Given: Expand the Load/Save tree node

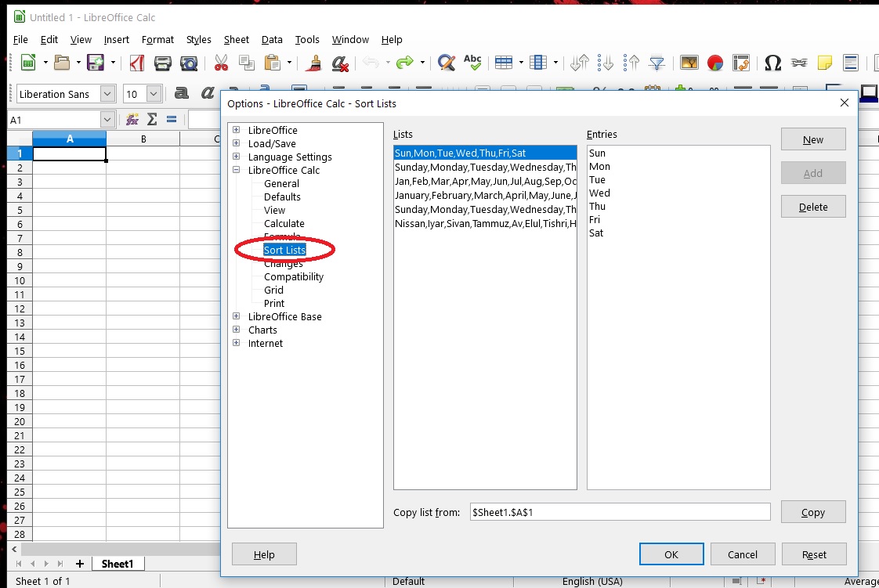Looking at the screenshot, I should tap(237, 143).
